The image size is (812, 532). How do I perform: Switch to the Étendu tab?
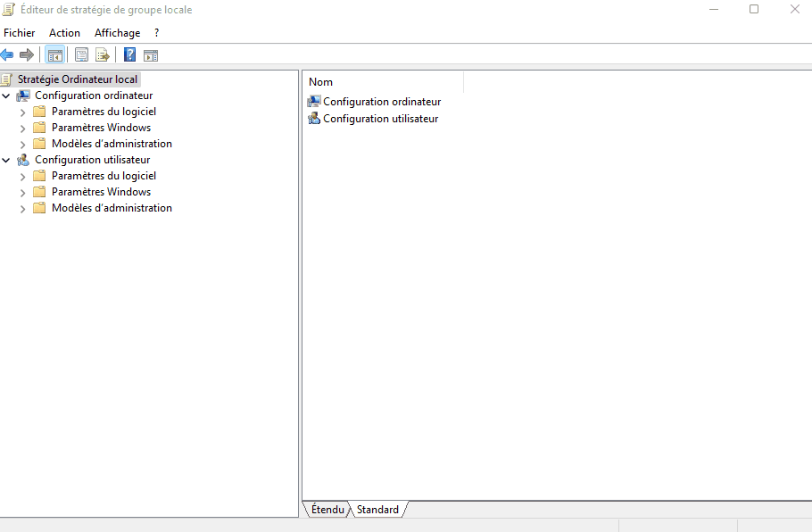click(327, 509)
